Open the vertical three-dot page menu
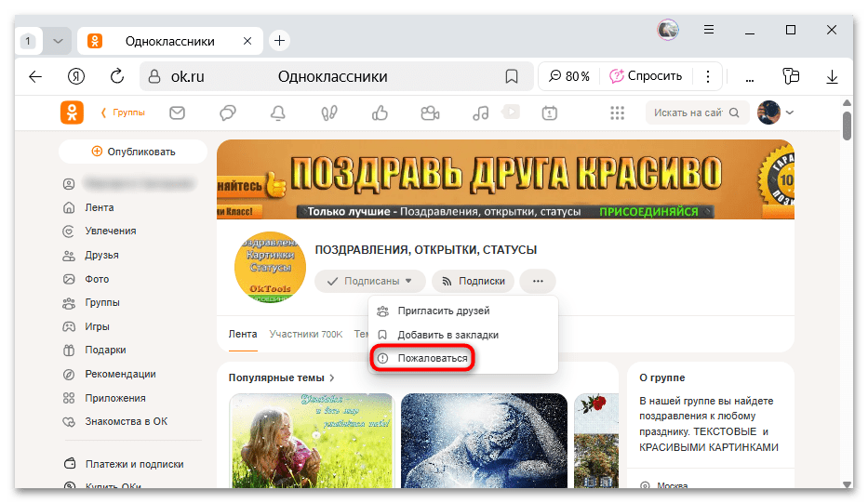Image resolution: width=868 pixels, height=503 pixels. 707,76
